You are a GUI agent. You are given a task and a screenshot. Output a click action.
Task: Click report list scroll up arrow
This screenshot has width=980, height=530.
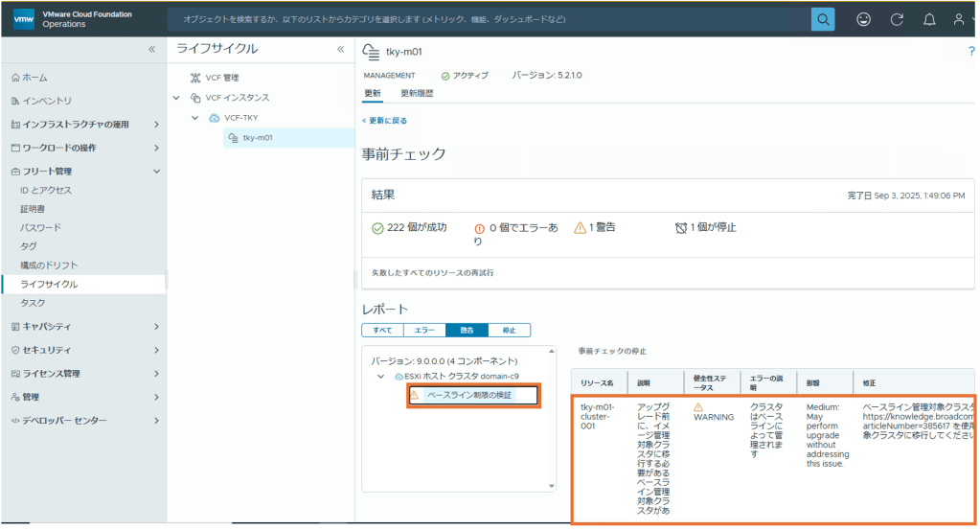coord(551,351)
